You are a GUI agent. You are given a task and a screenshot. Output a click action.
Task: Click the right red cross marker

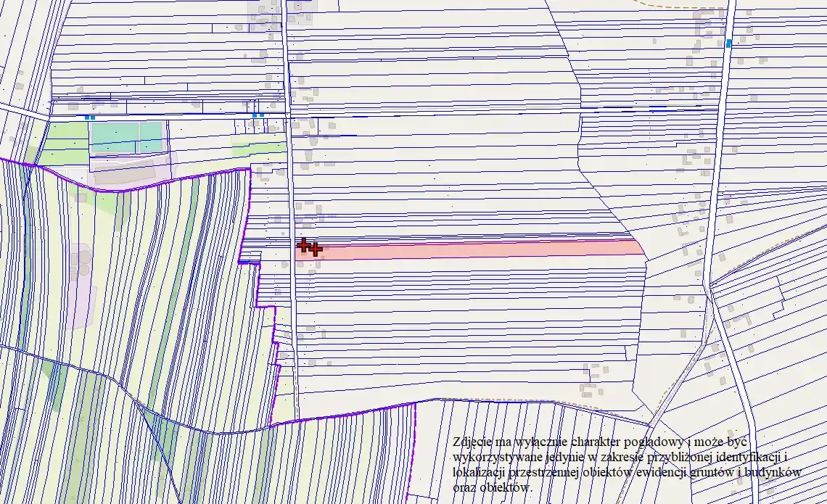click(316, 249)
